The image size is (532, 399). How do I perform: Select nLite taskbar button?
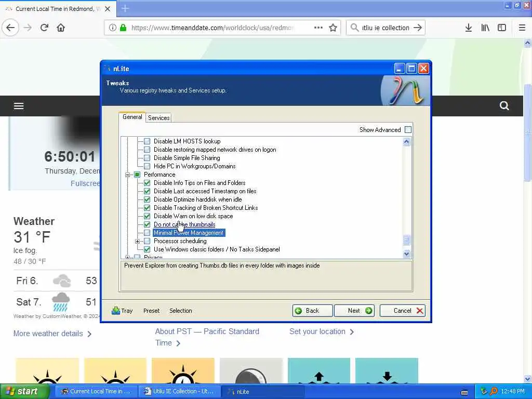[262, 392]
